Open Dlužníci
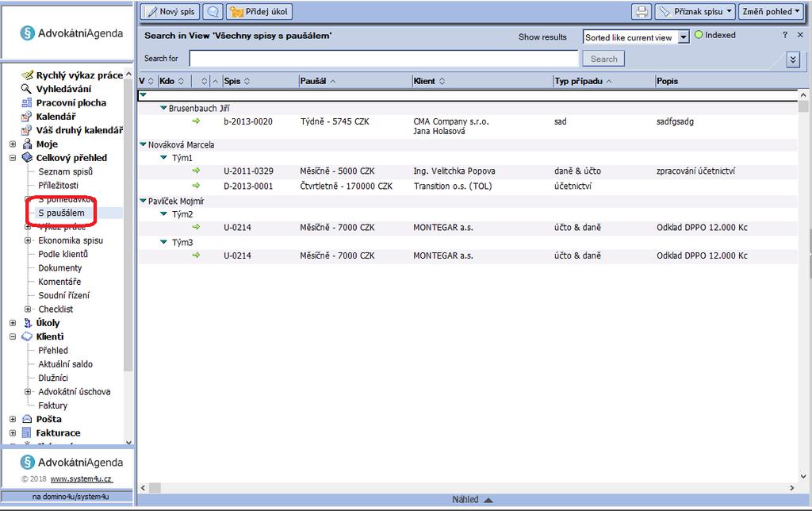812x511 pixels. pos(53,378)
